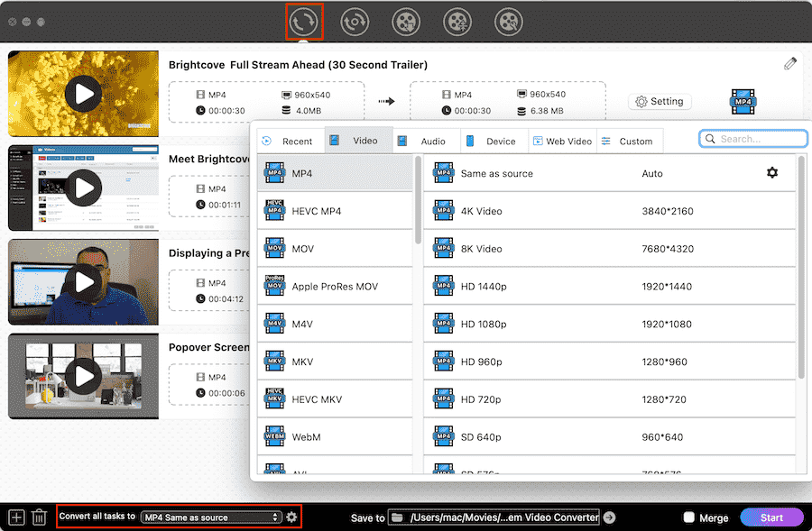This screenshot has width=812, height=531.
Task: Enable the Merge checkbox
Action: click(x=688, y=517)
